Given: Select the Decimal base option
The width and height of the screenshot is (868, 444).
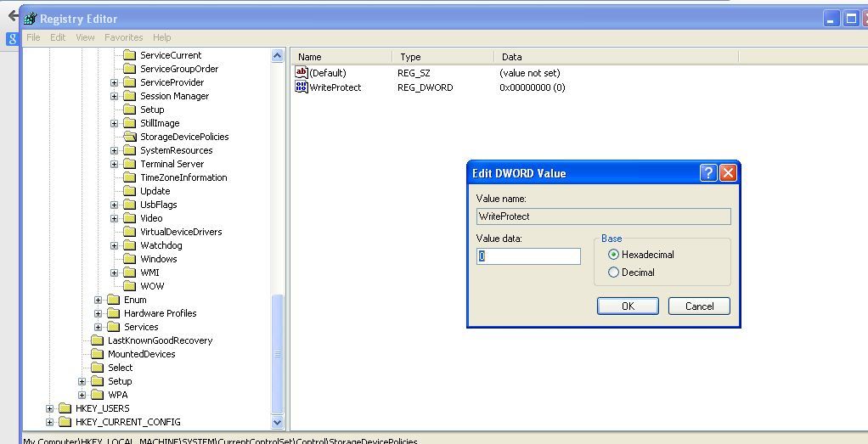Looking at the screenshot, I should (614, 273).
